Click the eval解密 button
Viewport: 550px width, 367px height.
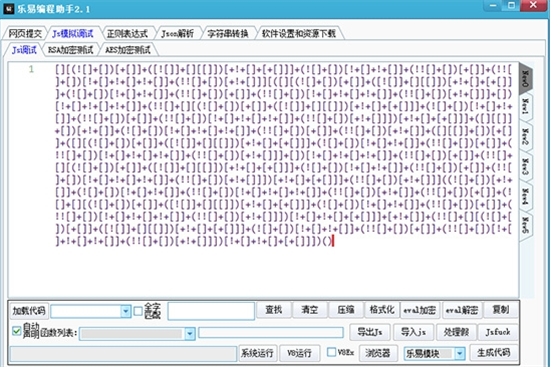(462, 310)
